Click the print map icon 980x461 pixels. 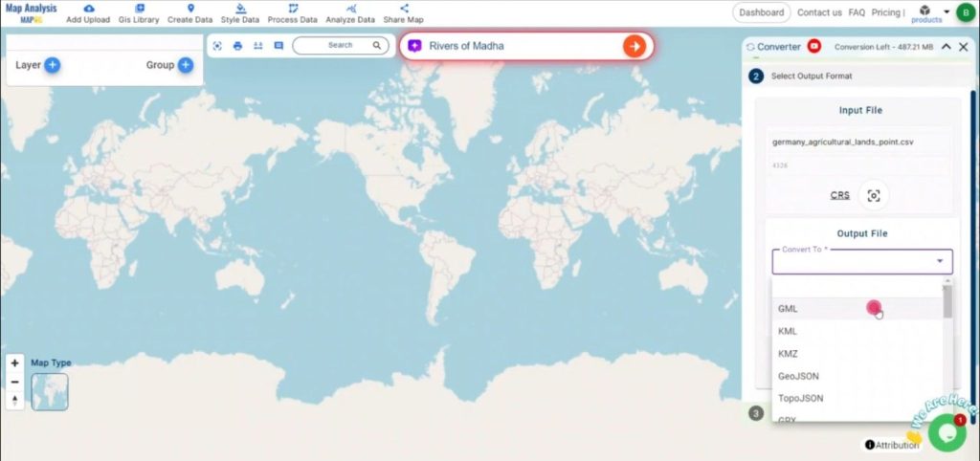[238, 46]
